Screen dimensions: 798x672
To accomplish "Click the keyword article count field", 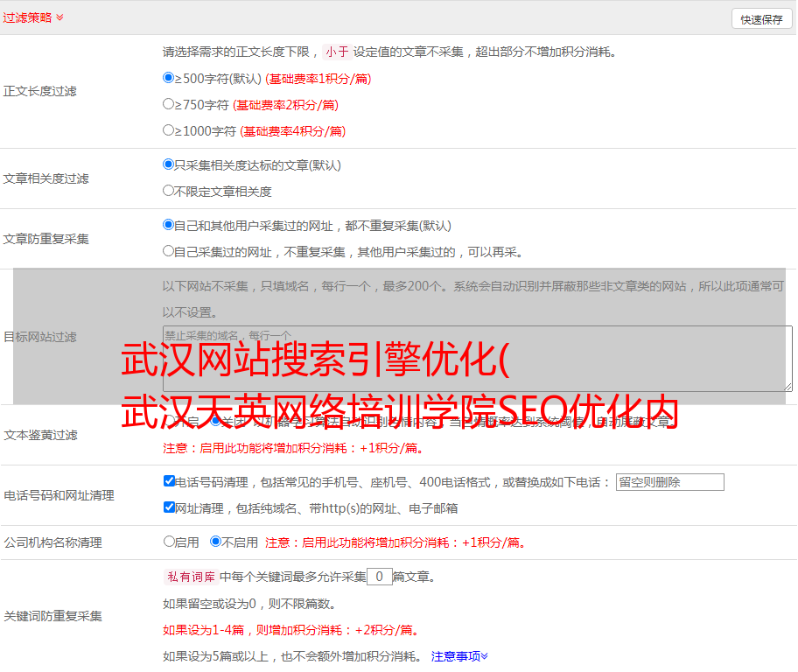I will [x=379, y=577].
